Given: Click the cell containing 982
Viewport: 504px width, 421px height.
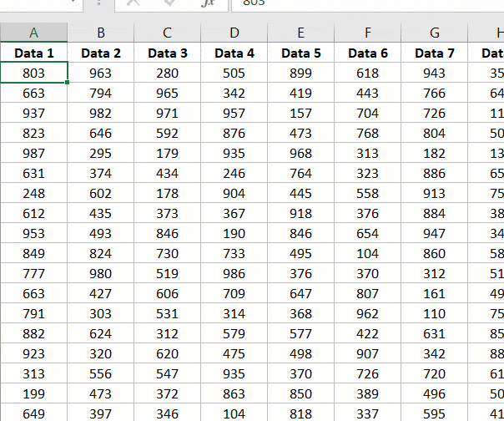Looking at the screenshot, I should 101,113.
